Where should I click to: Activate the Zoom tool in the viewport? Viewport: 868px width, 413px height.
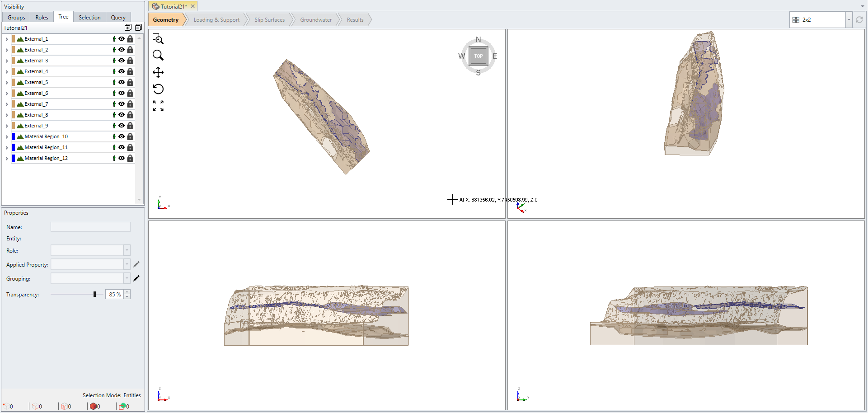[158, 55]
